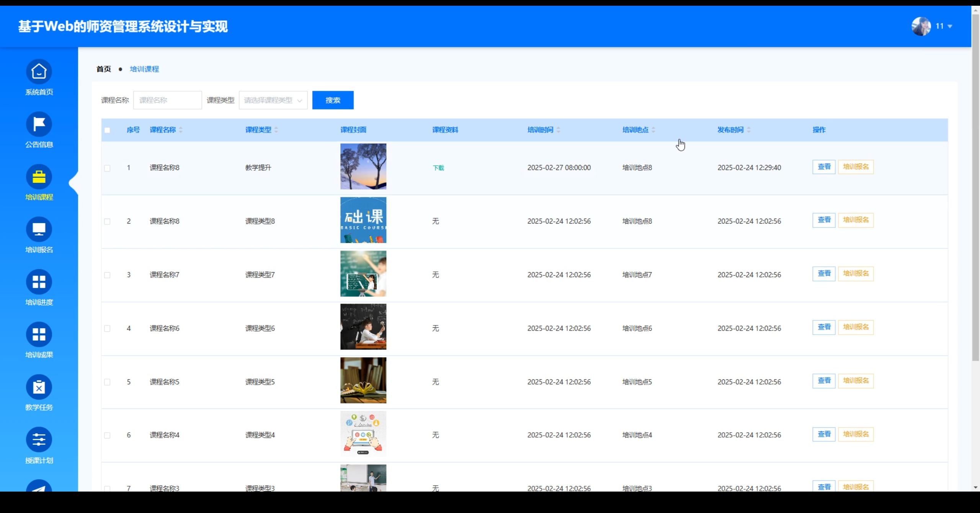Select the 培训课程 briefcase icon

click(39, 176)
